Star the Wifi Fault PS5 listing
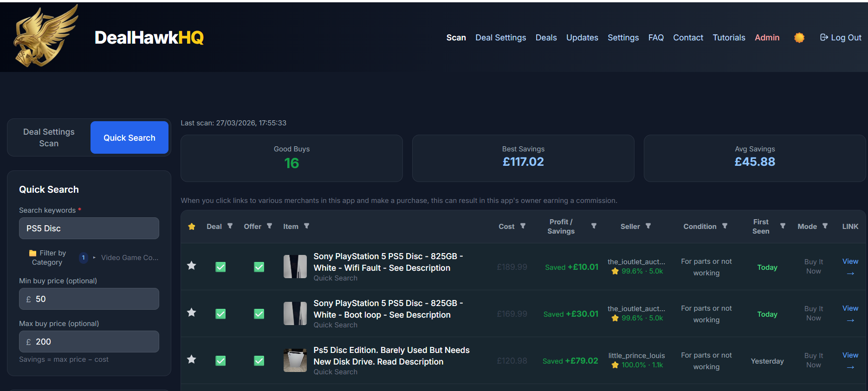Screen dimensions: 868x391 (191, 266)
